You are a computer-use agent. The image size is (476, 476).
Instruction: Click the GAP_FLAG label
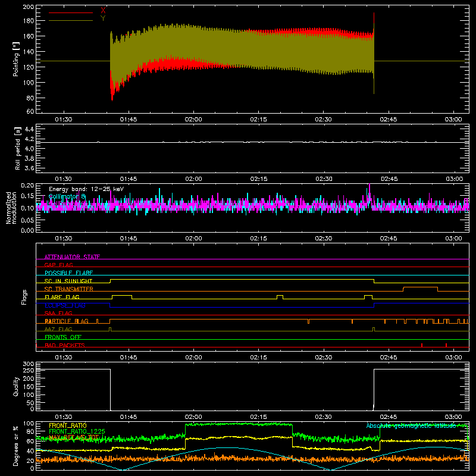tap(58, 265)
